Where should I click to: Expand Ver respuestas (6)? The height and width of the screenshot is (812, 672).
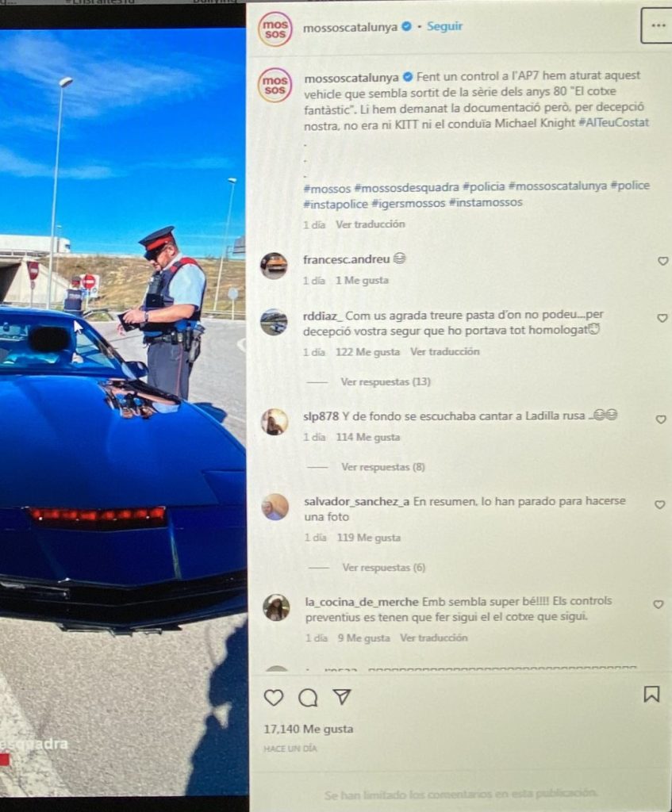[383, 568]
